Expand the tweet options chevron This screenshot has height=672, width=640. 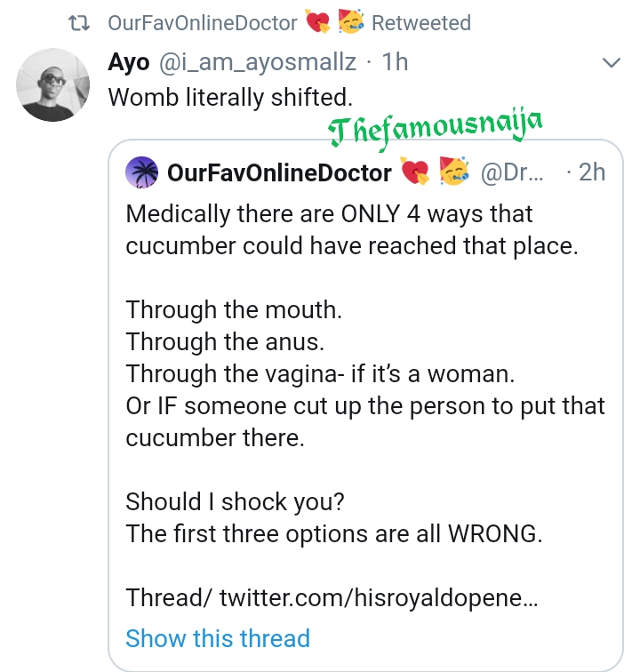coord(612,63)
